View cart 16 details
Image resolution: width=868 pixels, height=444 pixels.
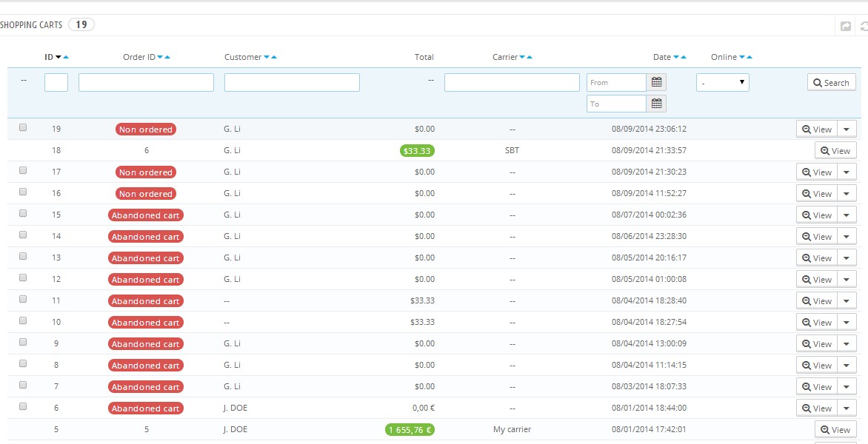tap(817, 194)
